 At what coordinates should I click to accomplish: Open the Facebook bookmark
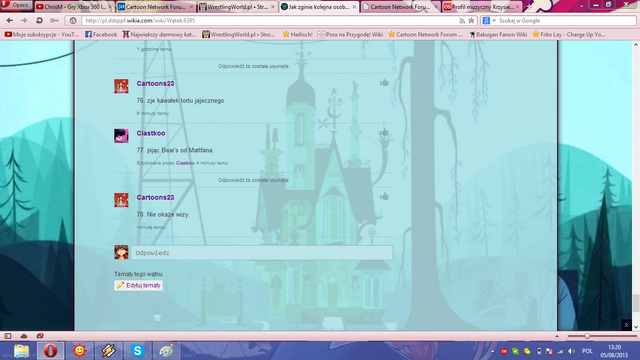[101, 35]
